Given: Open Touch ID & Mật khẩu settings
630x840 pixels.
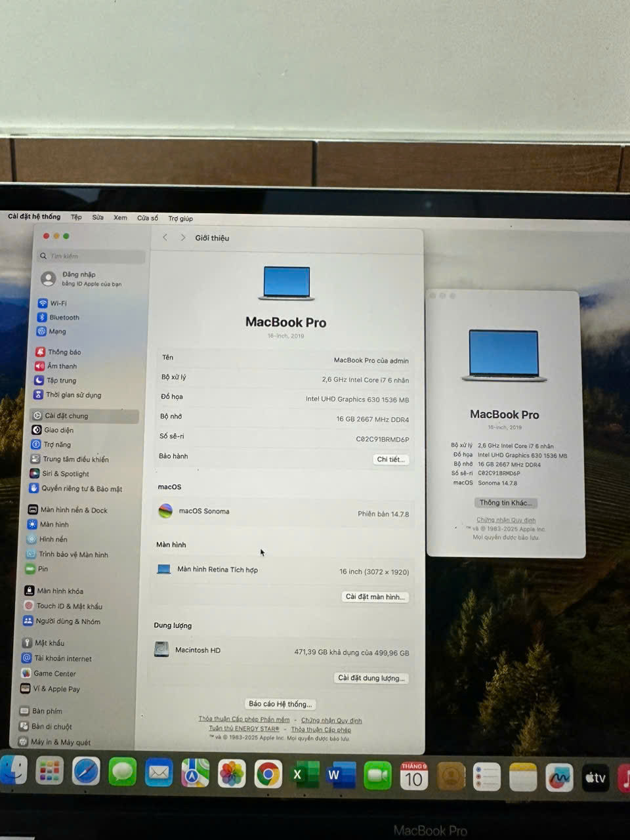Looking at the screenshot, I should tap(68, 606).
